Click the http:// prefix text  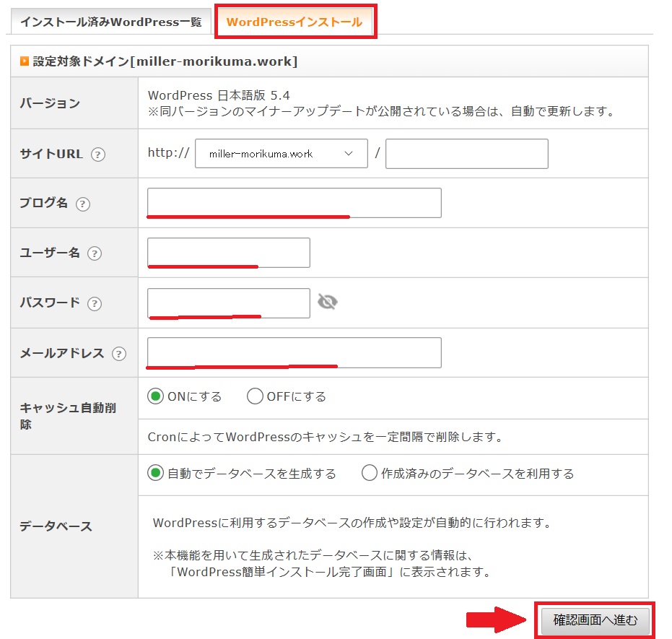[x=168, y=152]
